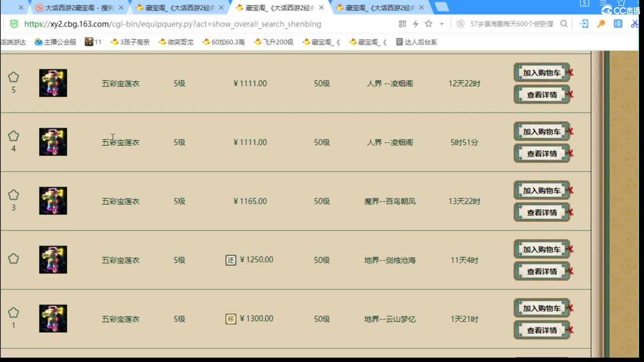
Task: Add 地界--云山梦忆 item to cart
Action: coord(542,308)
